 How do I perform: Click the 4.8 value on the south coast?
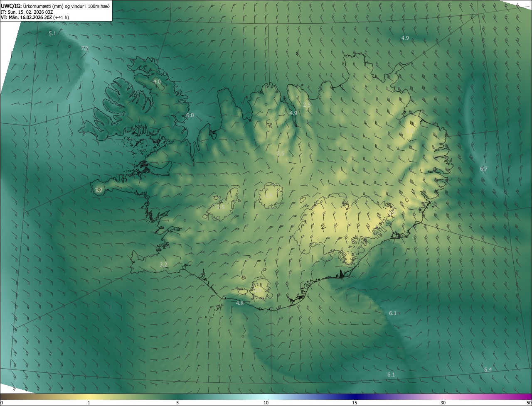(240, 303)
